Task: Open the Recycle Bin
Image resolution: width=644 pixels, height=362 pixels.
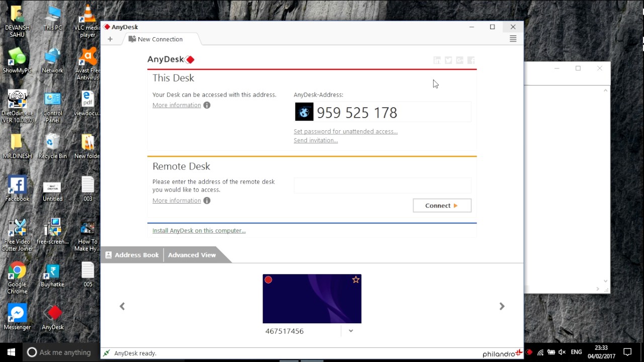Action: (52, 146)
